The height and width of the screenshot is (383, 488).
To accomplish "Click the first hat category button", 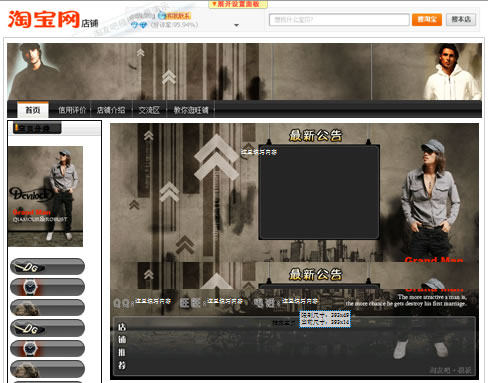I will [x=47, y=307].
